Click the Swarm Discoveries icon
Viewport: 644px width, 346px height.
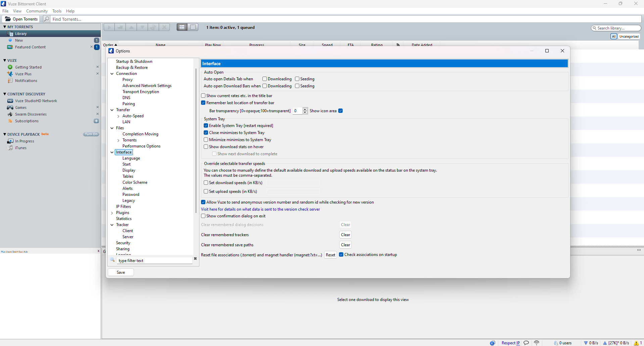pos(10,114)
